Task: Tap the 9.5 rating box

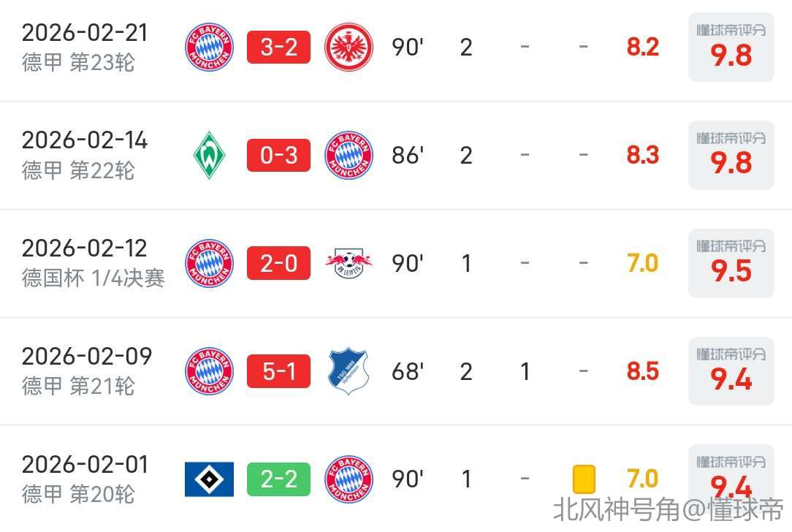Action: pyautogui.click(x=731, y=263)
